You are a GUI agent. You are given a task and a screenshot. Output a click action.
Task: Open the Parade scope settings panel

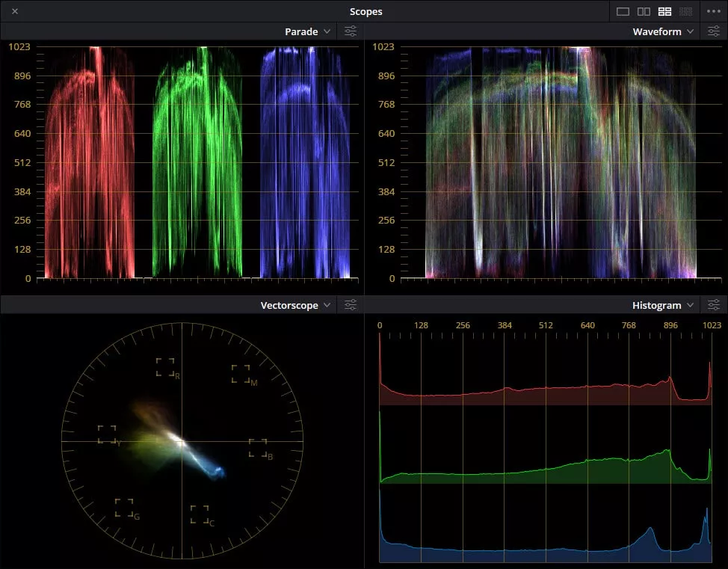pyautogui.click(x=350, y=31)
